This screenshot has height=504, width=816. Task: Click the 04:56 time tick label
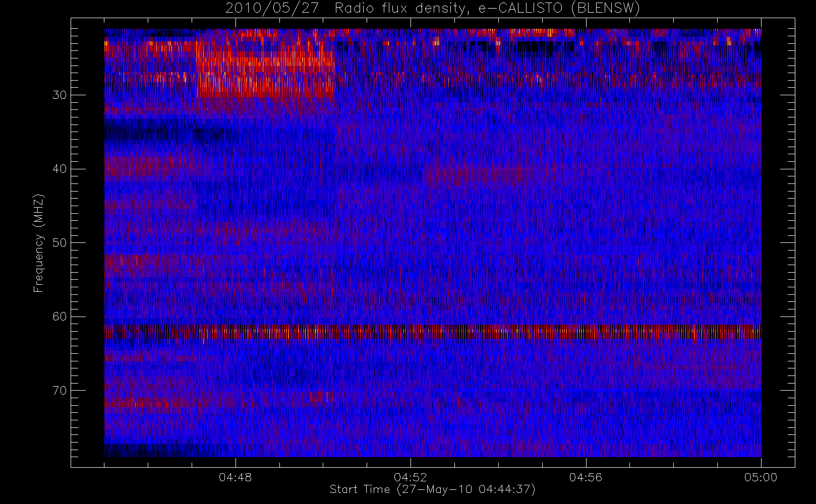[x=586, y=477]
